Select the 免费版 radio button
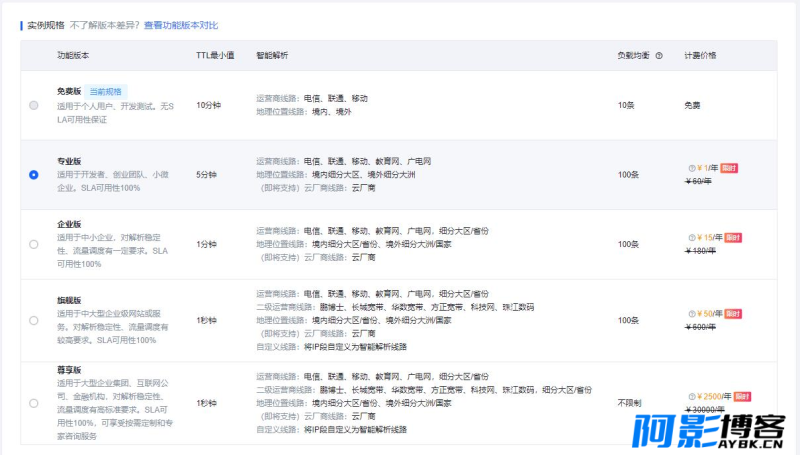Screen dimensions: 800x455 pyautogui.click(x=34, y=105)
